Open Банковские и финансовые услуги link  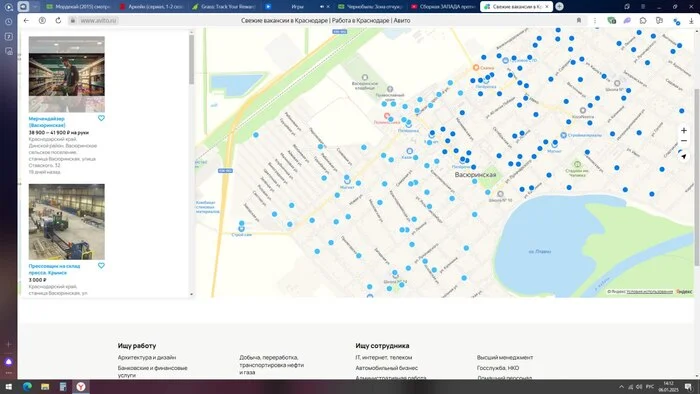tap(152, 371)
